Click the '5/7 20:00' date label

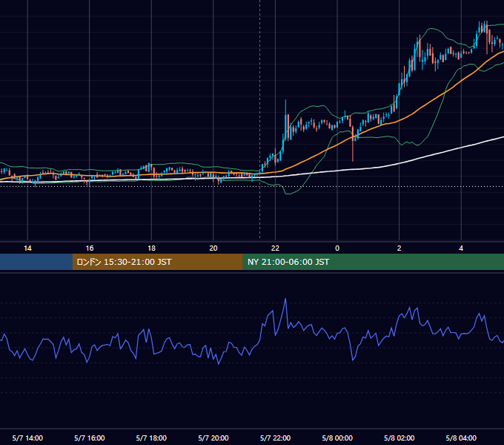213,438
